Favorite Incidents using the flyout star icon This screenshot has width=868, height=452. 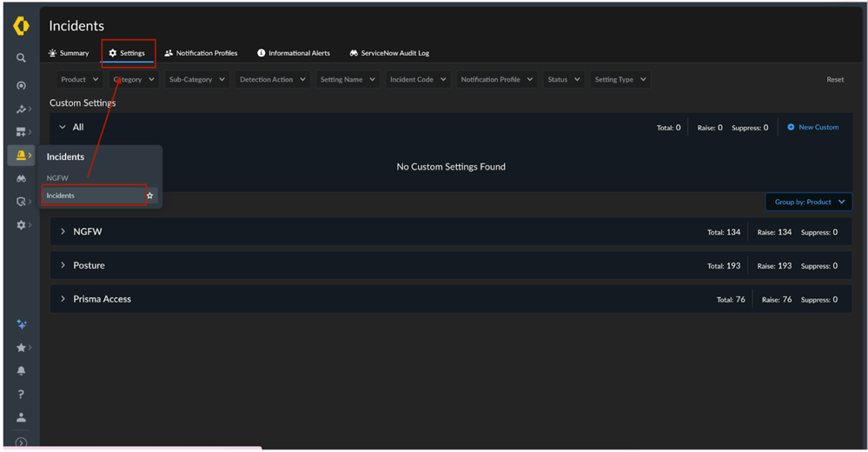[149, 196]
